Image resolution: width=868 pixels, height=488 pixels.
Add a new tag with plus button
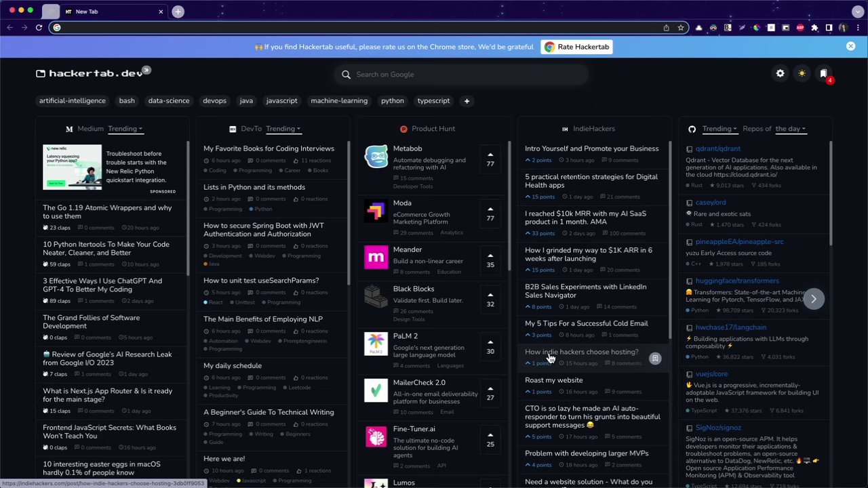(467, 101)
